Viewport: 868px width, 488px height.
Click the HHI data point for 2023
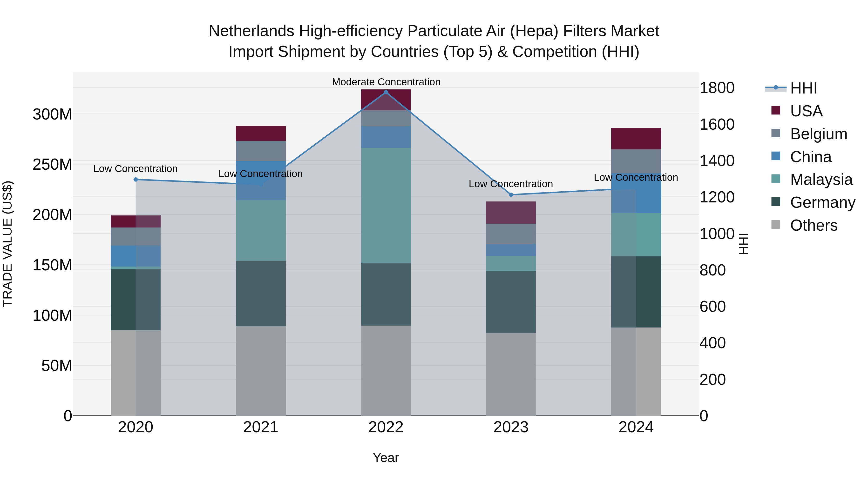point(511,195)
